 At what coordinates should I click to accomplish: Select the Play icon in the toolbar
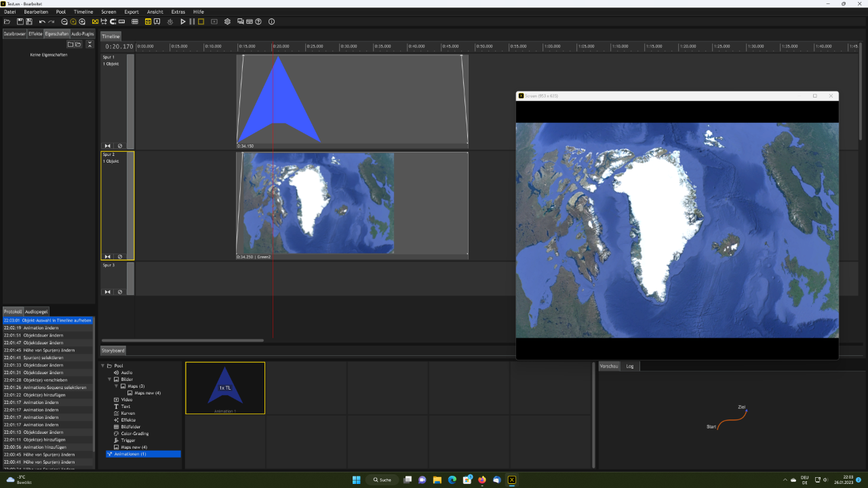[182, 21]
